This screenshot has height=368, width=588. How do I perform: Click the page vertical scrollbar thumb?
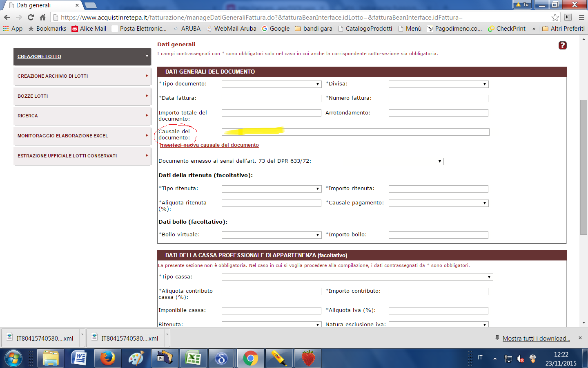(584, 167)
